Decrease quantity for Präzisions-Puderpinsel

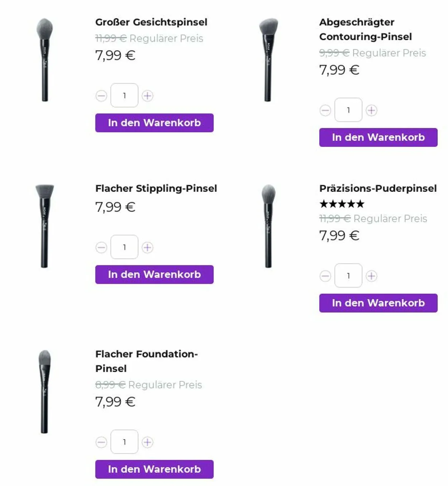coord(325,276)
